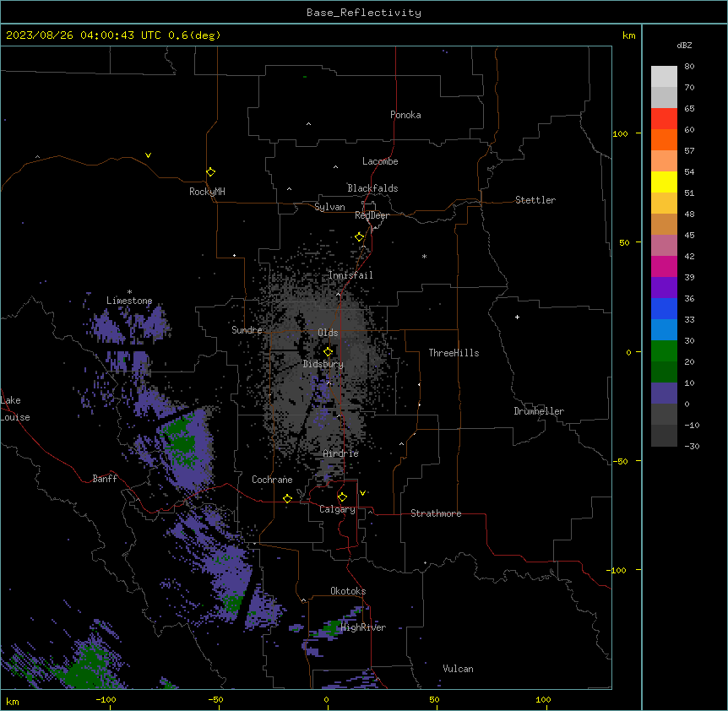Click the Vulcan label

458,669
